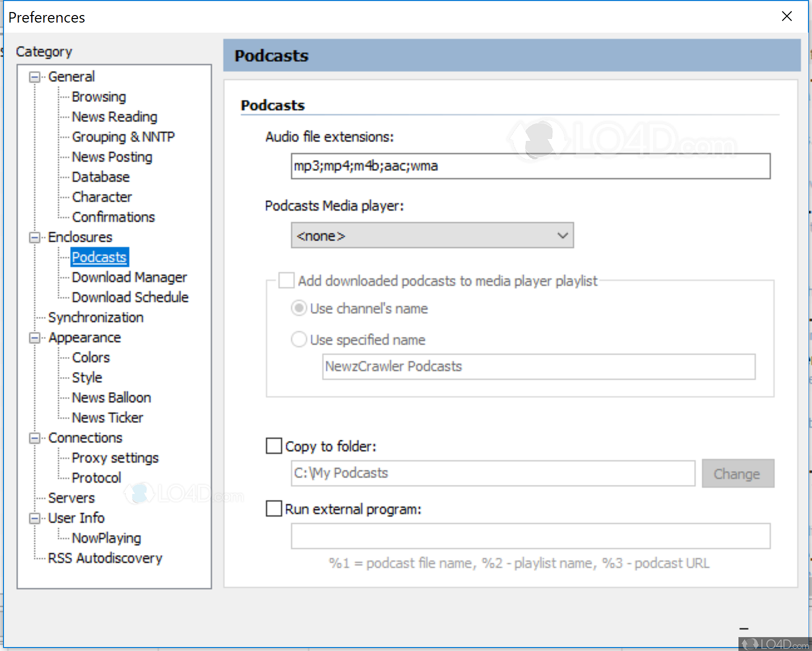The height and width of the screenshot is (651, 812).
Task: Check Add downloaded podcasts to playlist
Action: (287, 280)
